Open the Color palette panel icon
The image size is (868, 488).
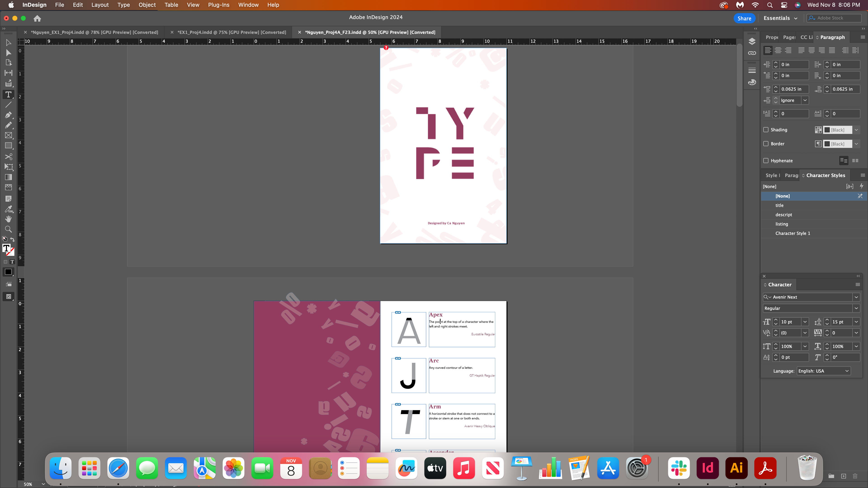click(752, 82)
